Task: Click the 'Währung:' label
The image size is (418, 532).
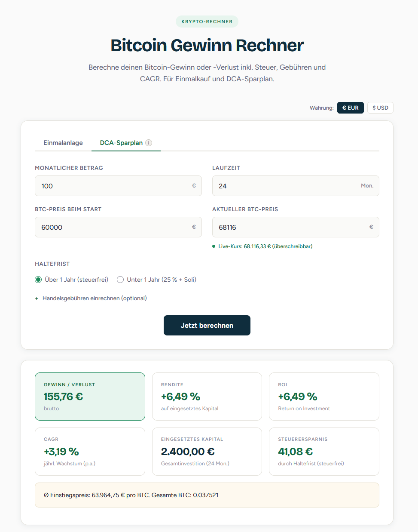Action: pyautogui.click(x=322, y=108)
